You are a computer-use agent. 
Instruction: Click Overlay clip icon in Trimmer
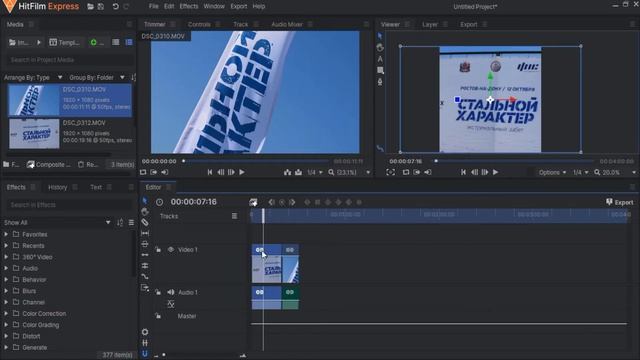click(x=298, y=172)
